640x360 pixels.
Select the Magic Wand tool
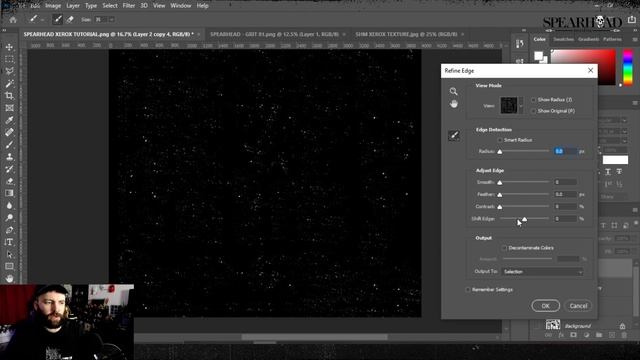click(9, 84)
